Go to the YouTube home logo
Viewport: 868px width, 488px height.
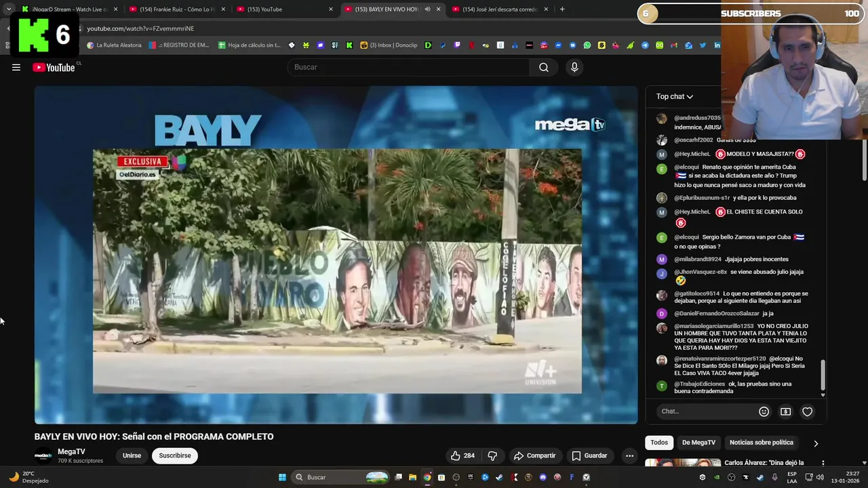click(54, 67)
